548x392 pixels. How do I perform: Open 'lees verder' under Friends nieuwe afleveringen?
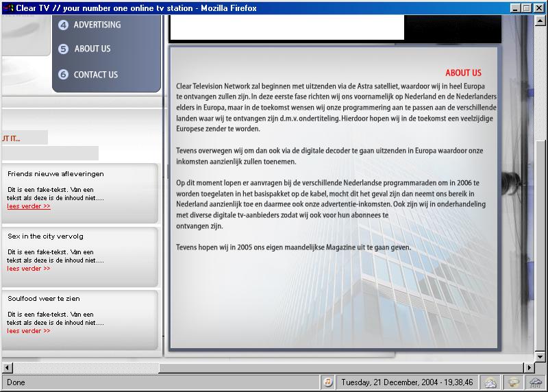click(x=29, y=206)
